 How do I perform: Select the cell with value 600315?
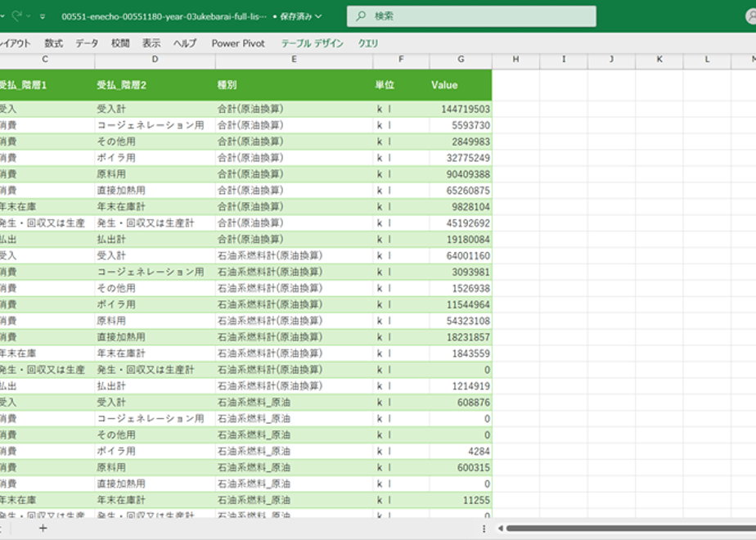(x=461, y=468)
